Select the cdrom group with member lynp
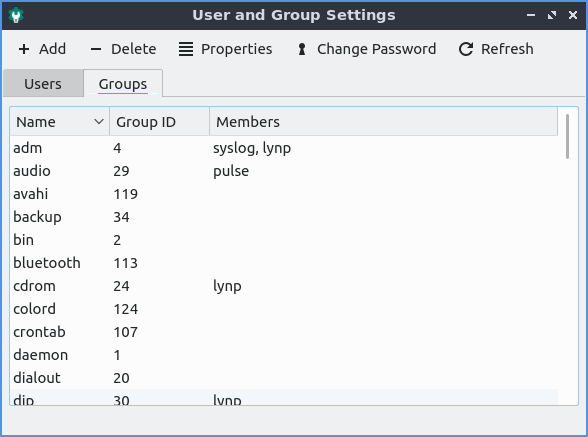Viewport: 588px width, 437px height. coord(284,286)
